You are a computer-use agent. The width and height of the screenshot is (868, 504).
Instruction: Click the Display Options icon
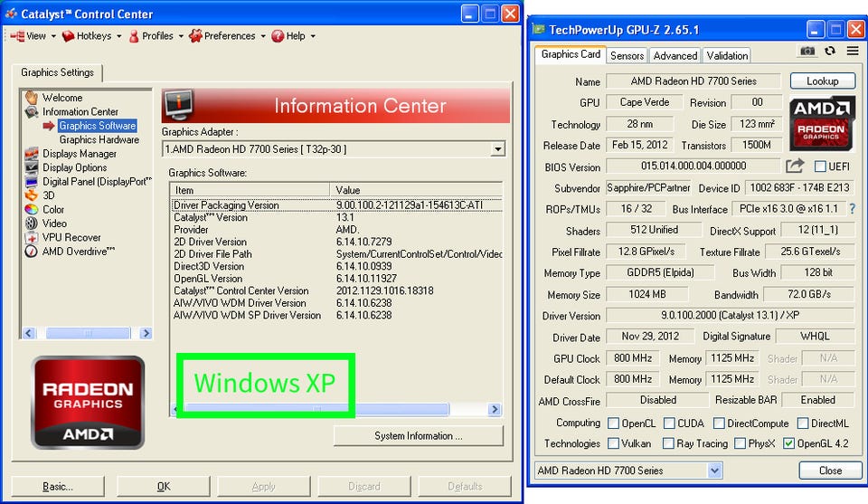click(x=32, y=167)
